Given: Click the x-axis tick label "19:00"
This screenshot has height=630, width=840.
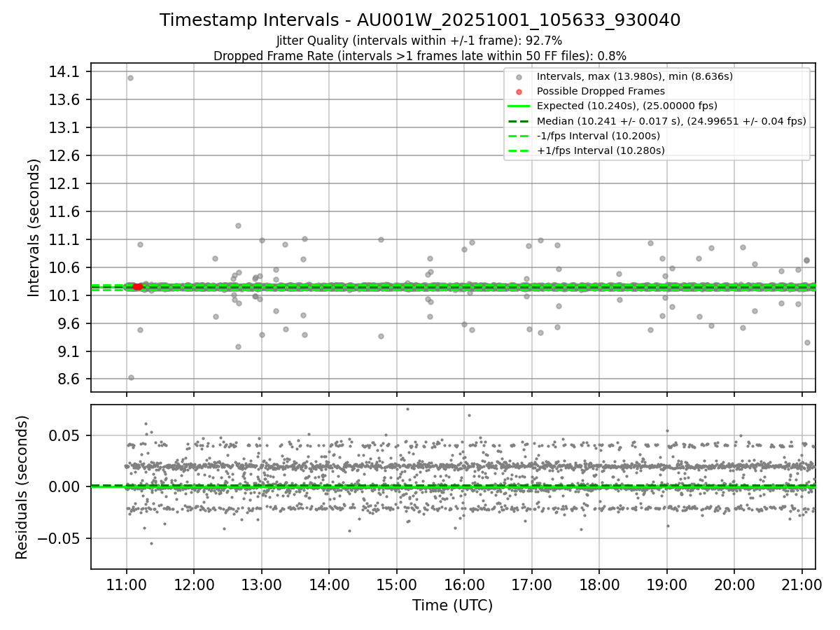Looking at the screenshot, I should [666, 584].
